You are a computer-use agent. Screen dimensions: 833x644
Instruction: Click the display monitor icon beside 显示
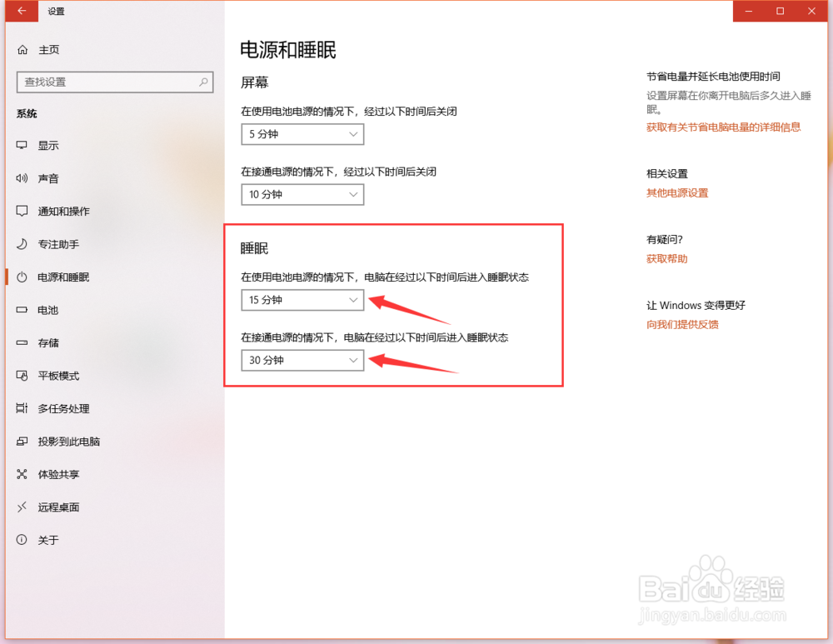tap(22, 145)
